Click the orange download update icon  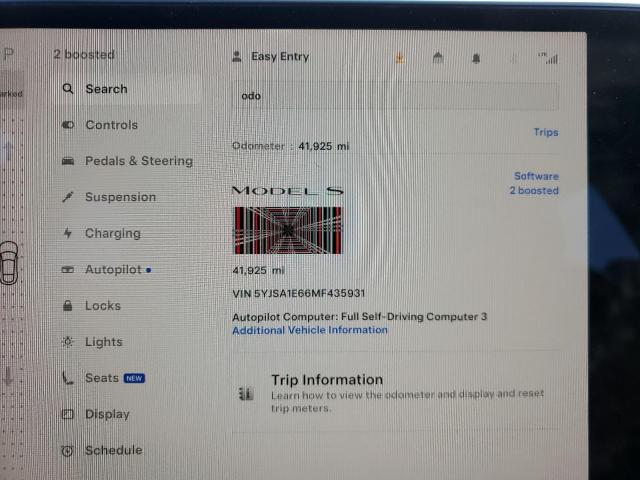click(400, 58)
